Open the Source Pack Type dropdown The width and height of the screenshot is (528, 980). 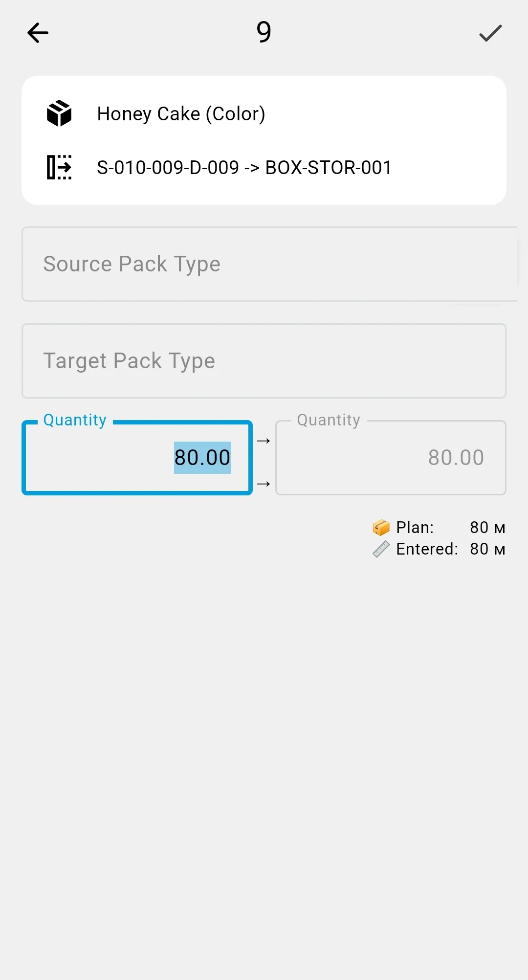click(x=269, y=264)
